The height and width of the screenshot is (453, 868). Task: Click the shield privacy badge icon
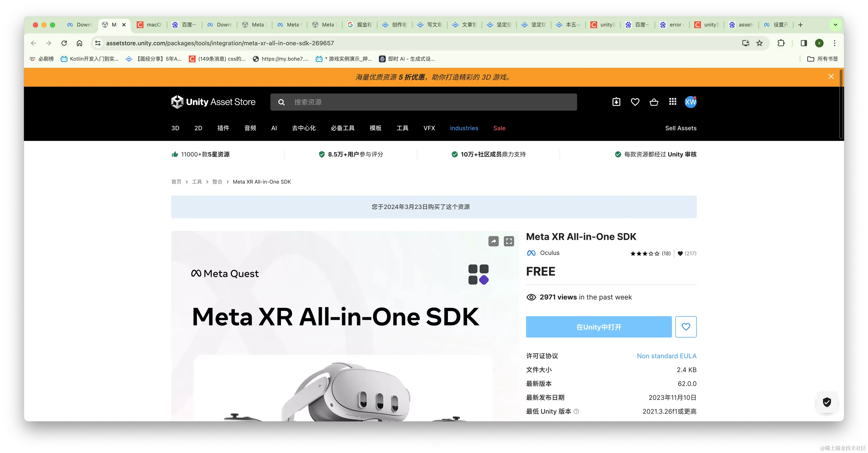(x=827, y=402)
